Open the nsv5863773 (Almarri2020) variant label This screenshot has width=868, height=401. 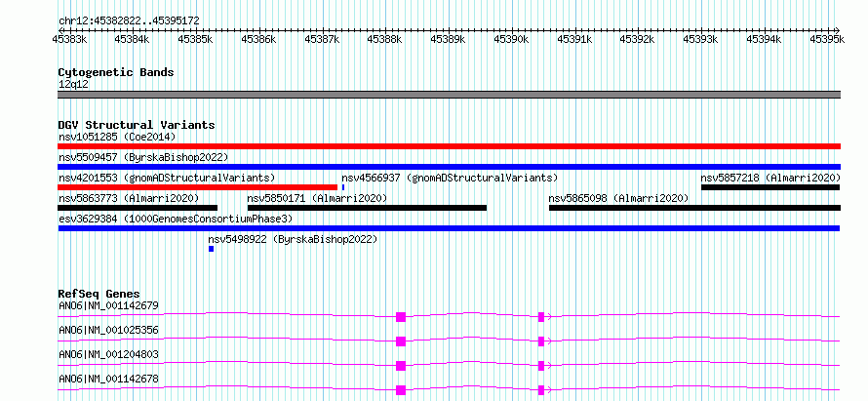pos(129,198)
